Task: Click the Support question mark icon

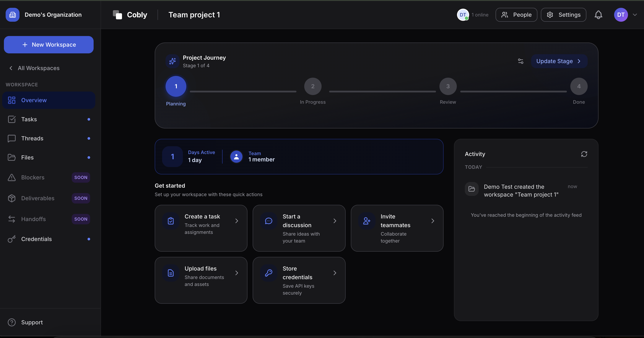Action: tap(12, 322)
